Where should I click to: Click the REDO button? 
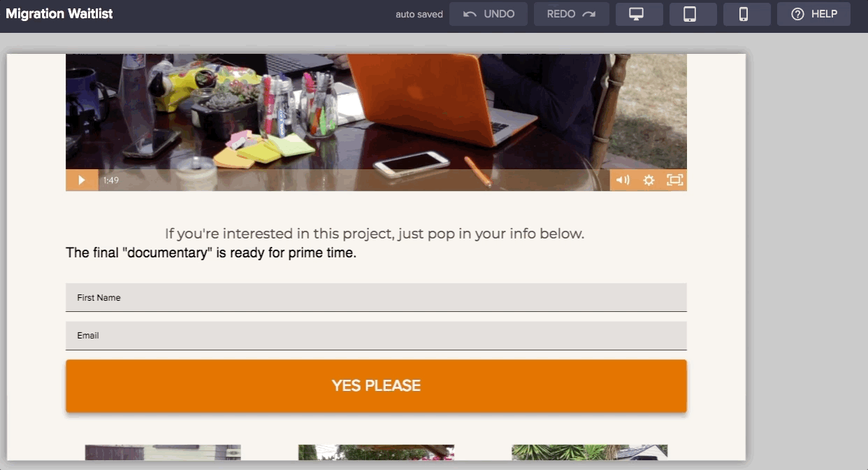572,14
